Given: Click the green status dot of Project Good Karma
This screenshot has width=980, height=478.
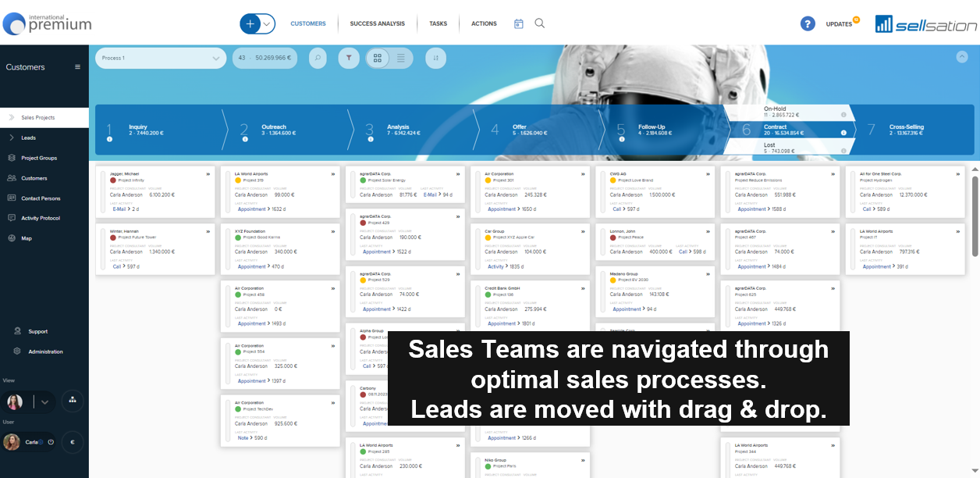Looking at the screenshot, I should (x=238, y=237).
